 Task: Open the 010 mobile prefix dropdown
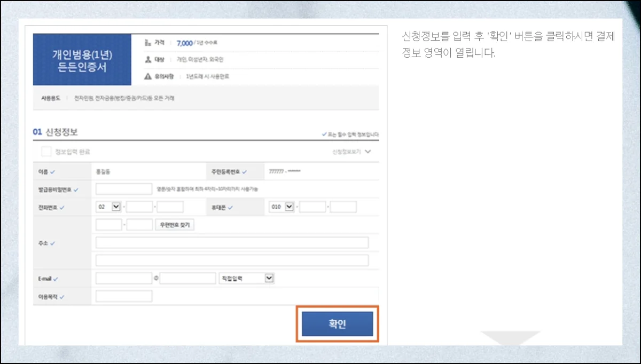coord(282,207)
